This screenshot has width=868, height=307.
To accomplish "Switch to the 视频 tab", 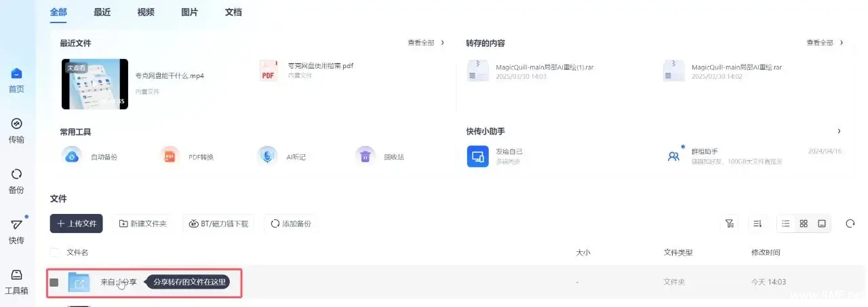I will pyautogui.click(x=145, y=12).
